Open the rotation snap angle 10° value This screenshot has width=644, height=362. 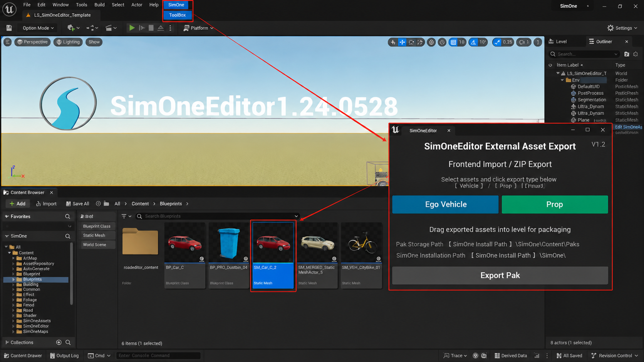(483, 42)
